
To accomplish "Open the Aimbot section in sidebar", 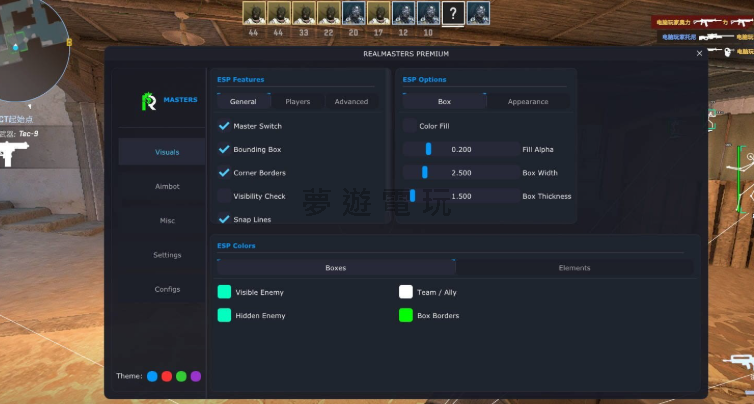I will tap(167, 186).
